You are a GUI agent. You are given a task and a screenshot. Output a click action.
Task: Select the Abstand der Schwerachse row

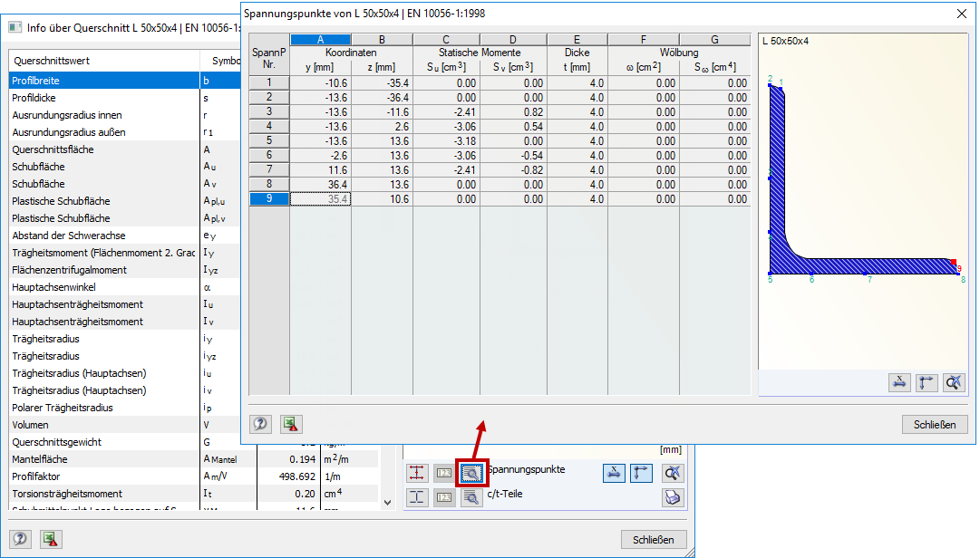[124, 236]
